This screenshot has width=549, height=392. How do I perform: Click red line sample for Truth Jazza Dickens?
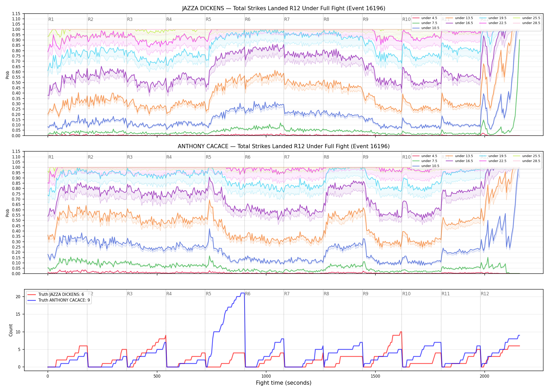32,295
